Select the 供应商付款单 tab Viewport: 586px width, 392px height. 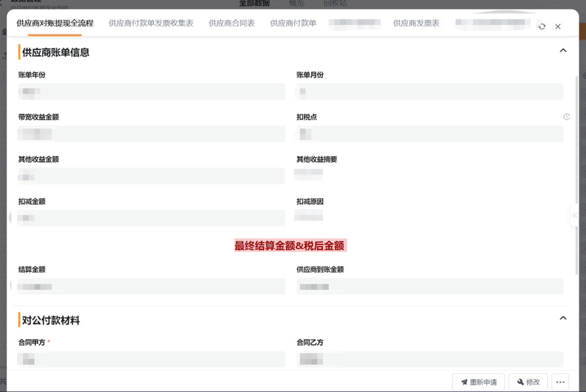click(x=293, y=23)
